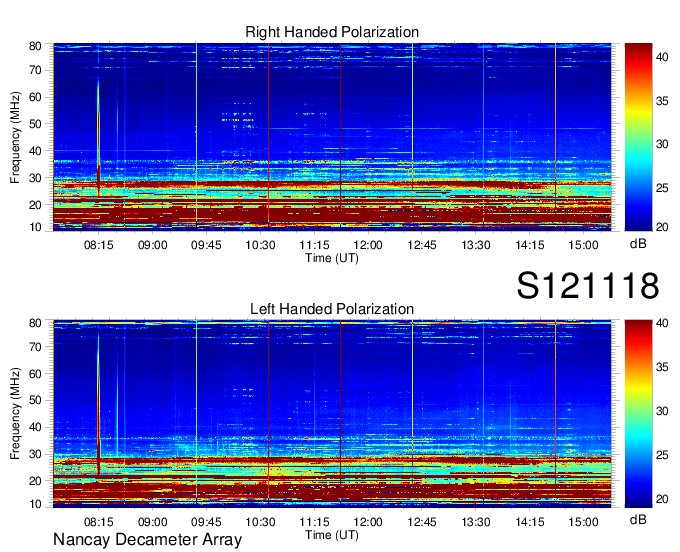The image size is (680, 552).
Task: Click the "13:30" time tick of Left Handed plot
Action: (476, 522)
